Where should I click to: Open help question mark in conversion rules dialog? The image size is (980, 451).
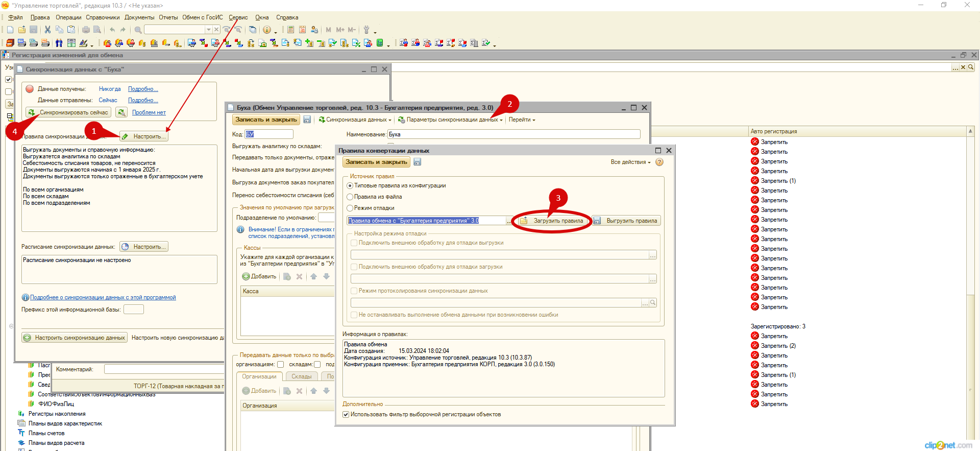pyautogui.click(x=659, y=162)
